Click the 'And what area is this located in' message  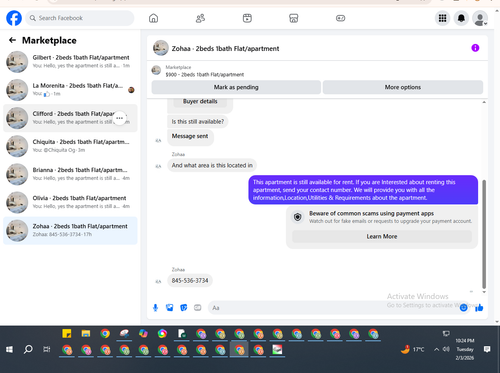(x=212, y=165)
